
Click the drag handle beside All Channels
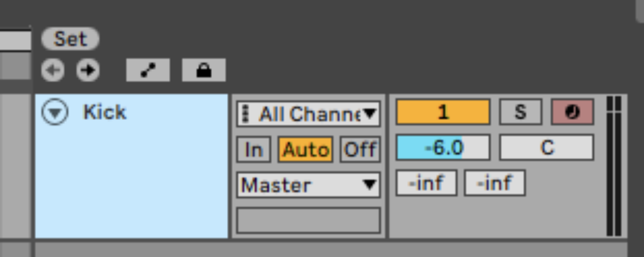pyautogui.click(x=245, y=114)
